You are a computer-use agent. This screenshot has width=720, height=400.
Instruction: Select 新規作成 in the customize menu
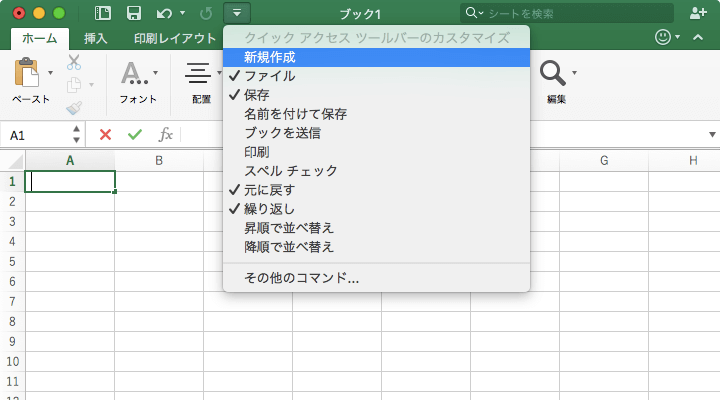coord(269,57)
